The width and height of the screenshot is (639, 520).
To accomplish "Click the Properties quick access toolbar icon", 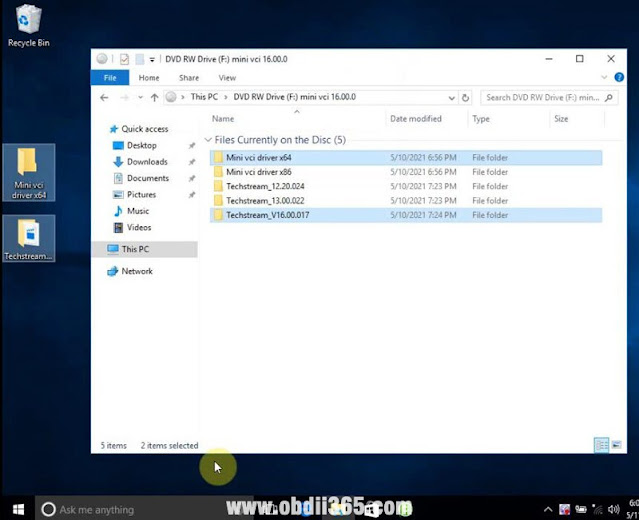I will (124, 59).
